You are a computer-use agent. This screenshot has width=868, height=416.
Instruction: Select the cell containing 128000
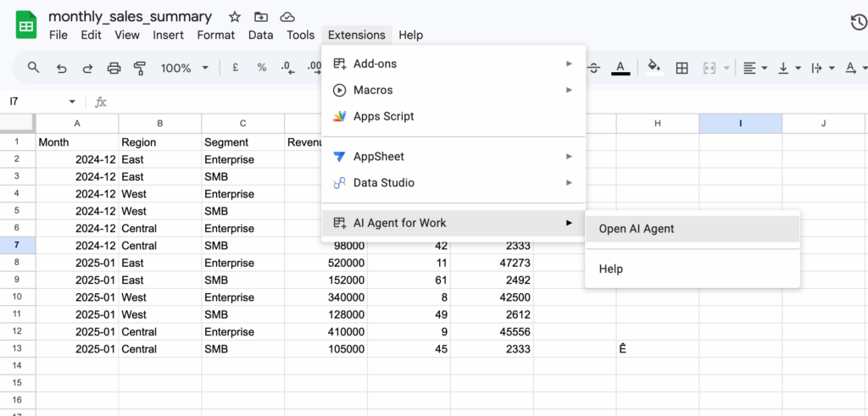coord(326,314)
